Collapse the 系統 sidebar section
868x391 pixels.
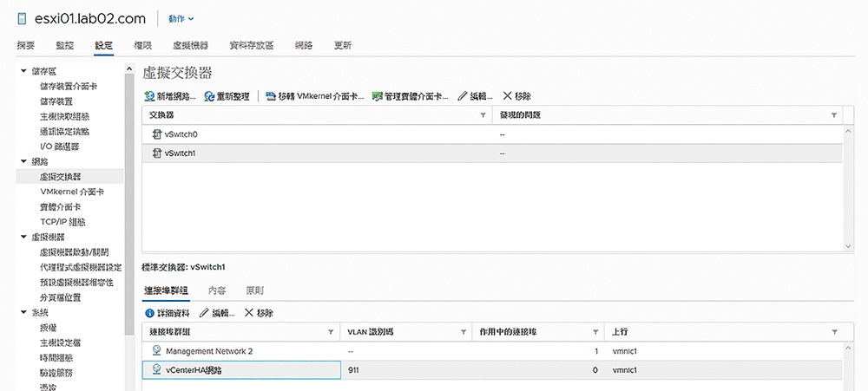23,312
